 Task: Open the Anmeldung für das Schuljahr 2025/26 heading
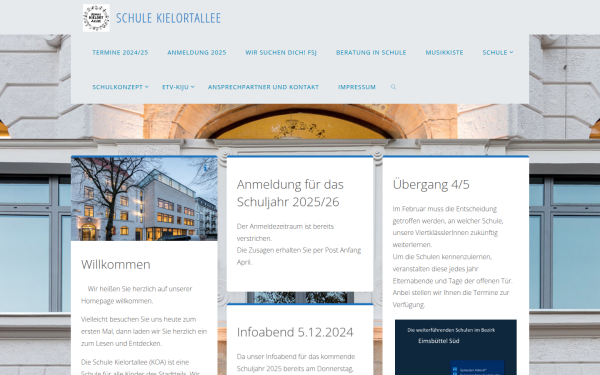tap(290, 193)
